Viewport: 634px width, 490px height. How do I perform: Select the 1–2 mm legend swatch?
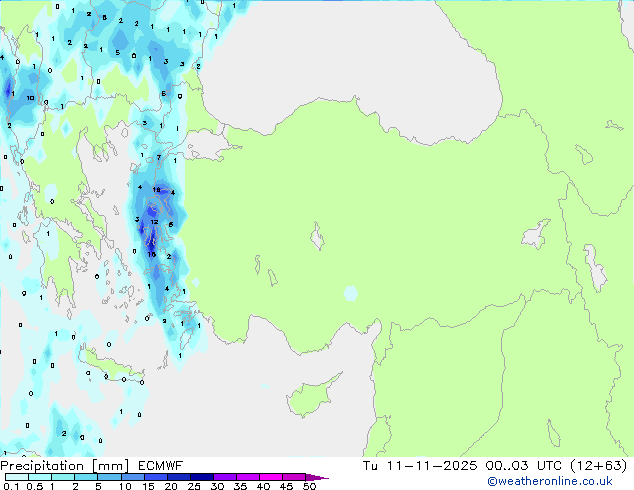pos(63,477)
